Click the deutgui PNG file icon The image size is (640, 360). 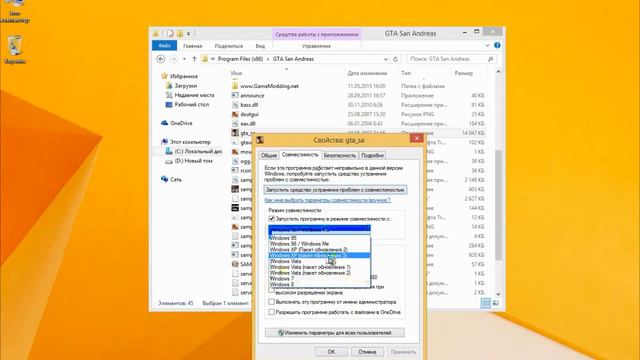[x=235, y=114]
